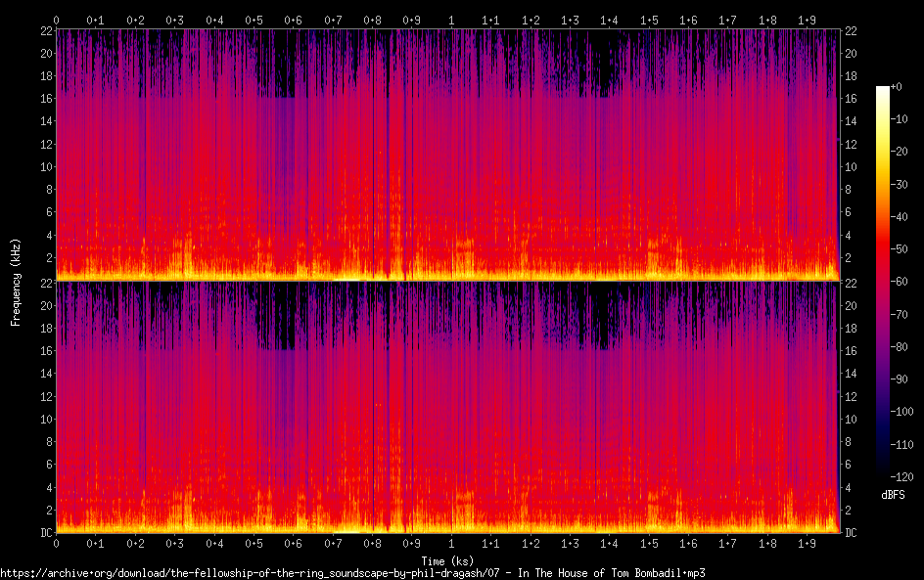Click the 'dBFS' label under the color scale
The width and height of the screenshot is (924, 580).
892,496
